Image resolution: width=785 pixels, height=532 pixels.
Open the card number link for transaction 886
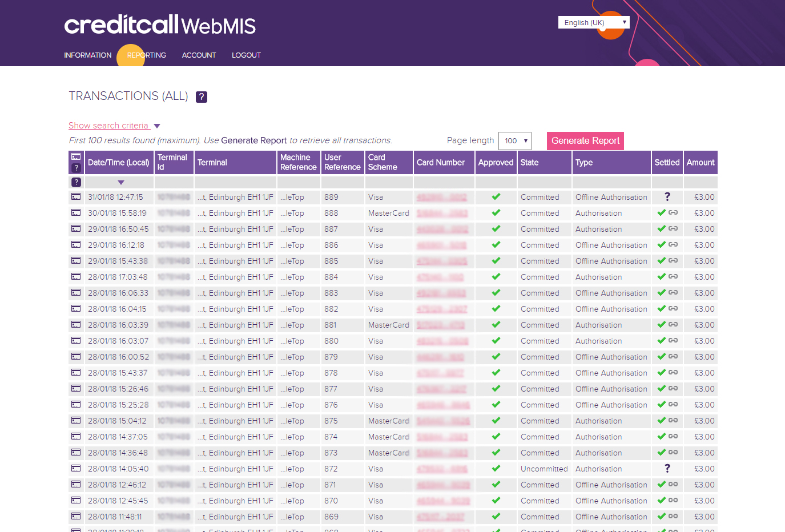point(442,245)
